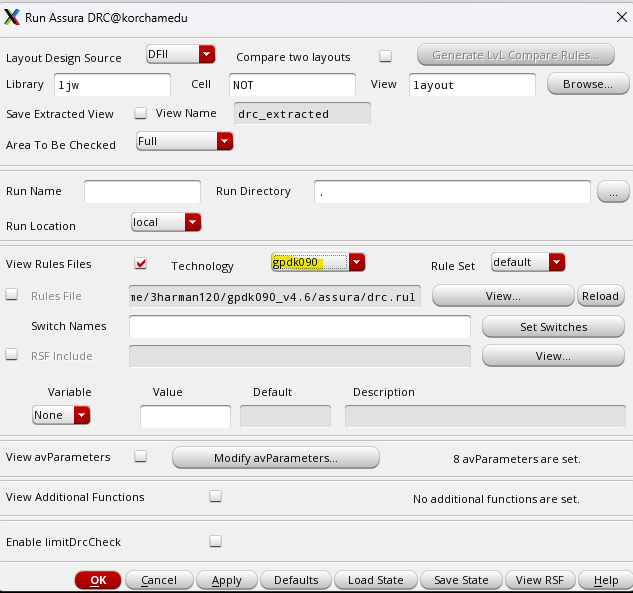The width and height of the screenshot is (633, 593).
Task: Click the RSF Include path field
Action: 300,356
